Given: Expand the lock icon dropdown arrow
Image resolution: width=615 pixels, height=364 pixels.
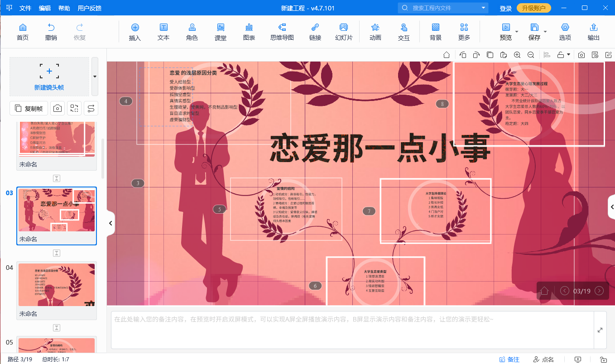Looking at the screenshot, I should pyautogui.click(x=568, y=55).
